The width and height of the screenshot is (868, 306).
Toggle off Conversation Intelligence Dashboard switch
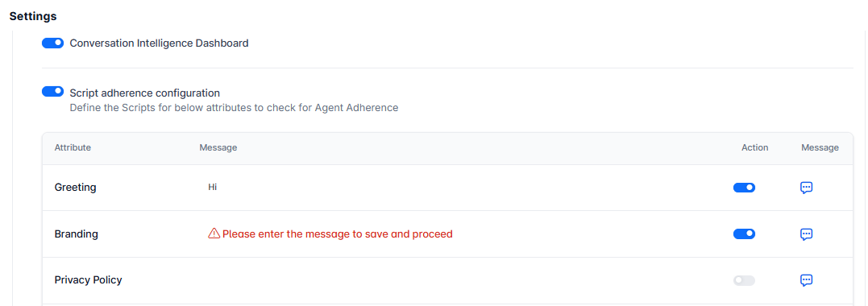pos(53,43)
